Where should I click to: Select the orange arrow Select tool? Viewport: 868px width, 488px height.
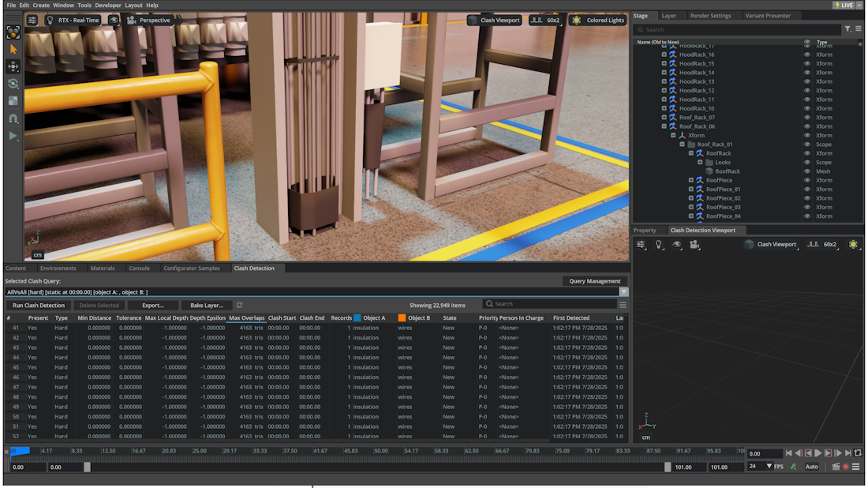coord(13,49)
